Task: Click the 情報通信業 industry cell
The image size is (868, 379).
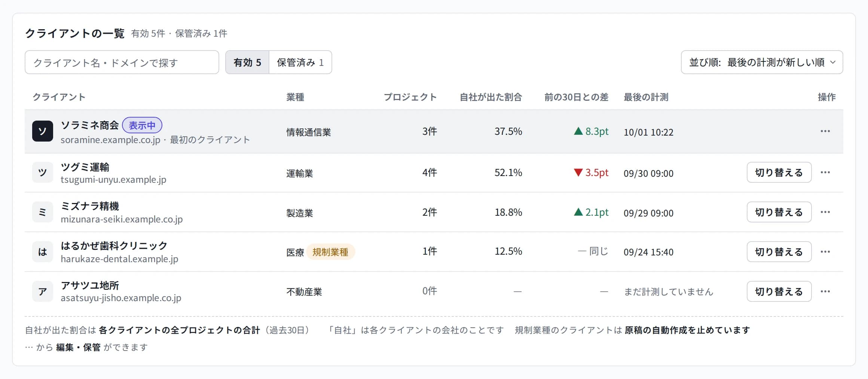Action: (309, 132)
